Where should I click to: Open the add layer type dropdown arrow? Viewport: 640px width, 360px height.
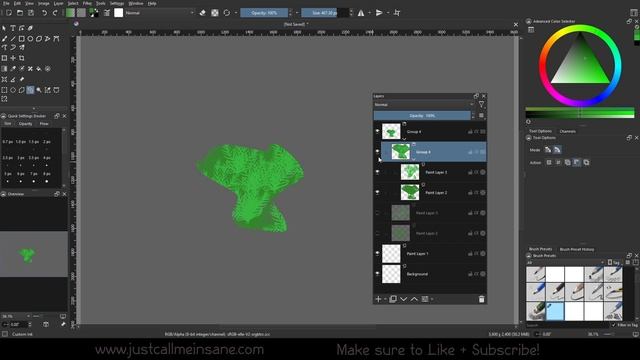pos(385,299)
